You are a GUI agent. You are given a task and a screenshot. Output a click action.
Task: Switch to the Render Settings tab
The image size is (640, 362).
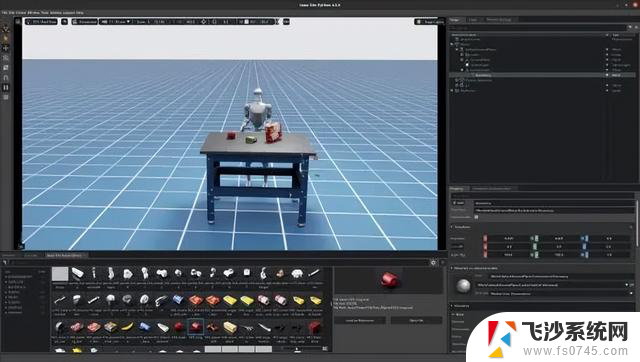(x=499, y=20)
